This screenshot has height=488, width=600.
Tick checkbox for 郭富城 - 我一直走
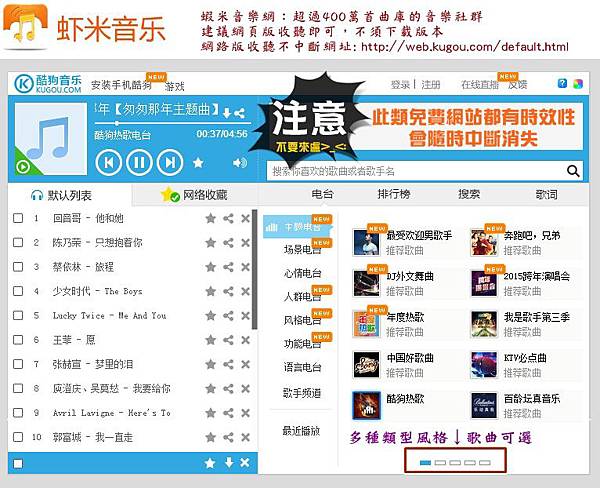[x=18, y=437]
